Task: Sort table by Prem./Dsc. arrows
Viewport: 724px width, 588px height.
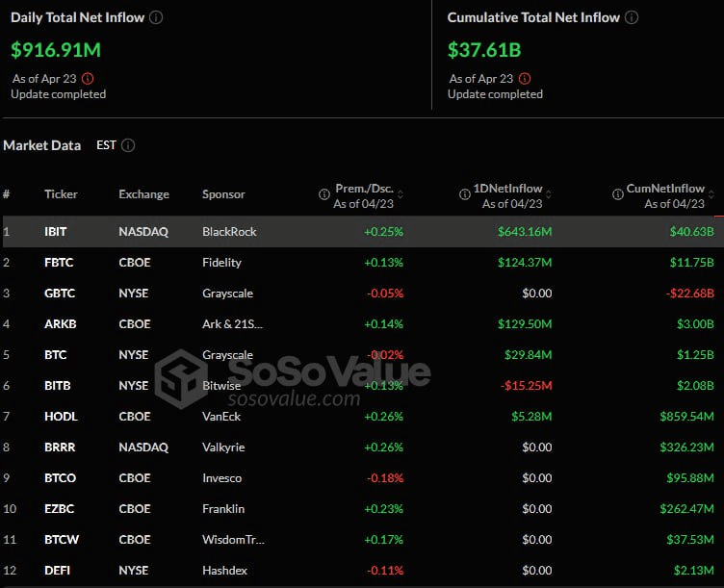Action: tap(401, 194)
